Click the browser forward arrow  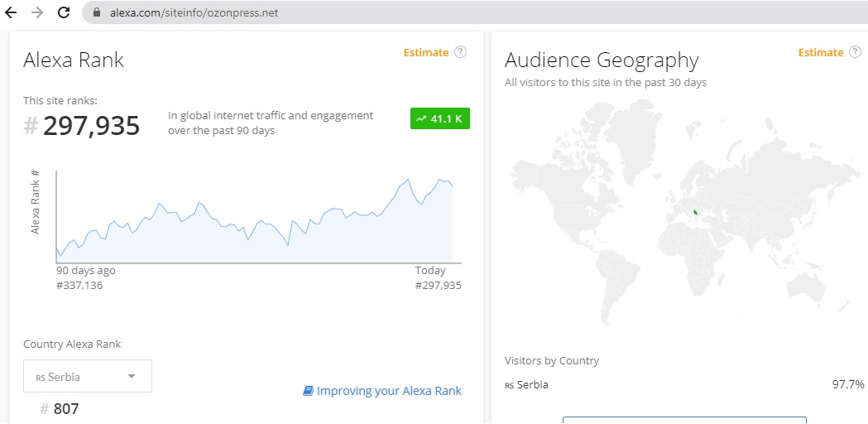tap(37, 12)
